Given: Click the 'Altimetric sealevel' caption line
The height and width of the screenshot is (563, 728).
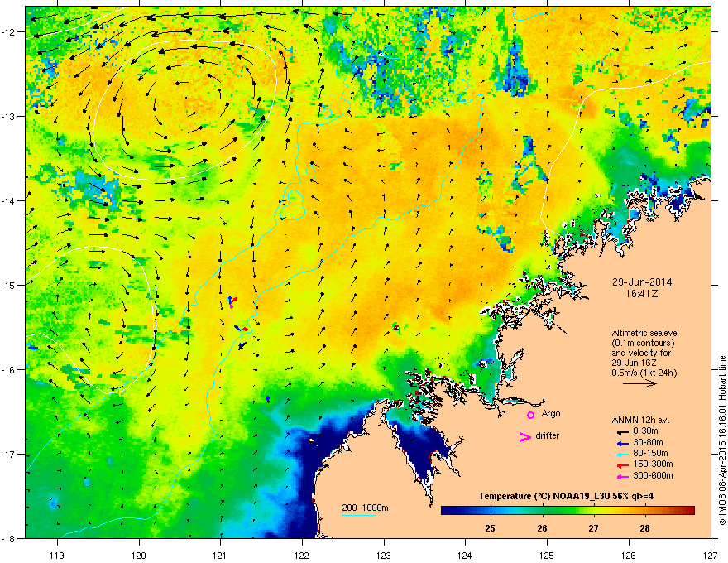Looking at the screenshot, I should 645,333.
